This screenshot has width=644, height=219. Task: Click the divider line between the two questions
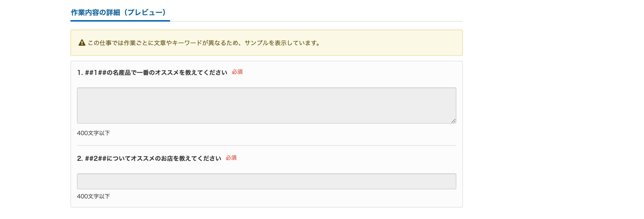tap(266, 145)
